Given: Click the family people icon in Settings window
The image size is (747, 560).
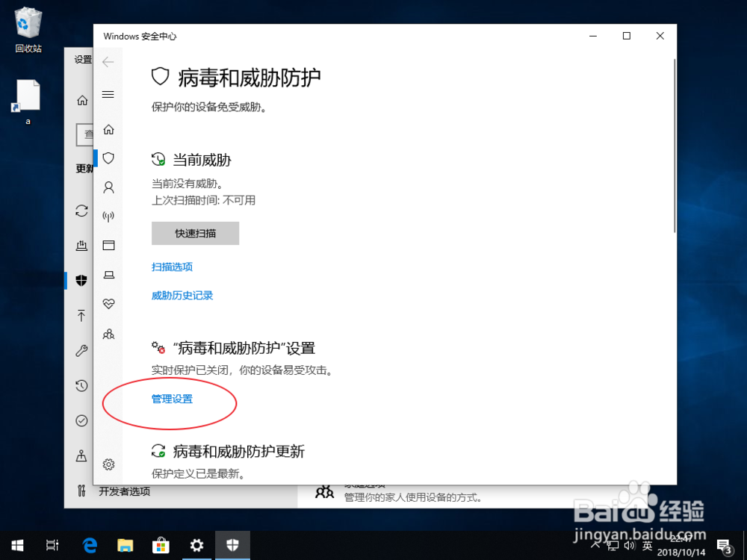Looking at the screenshot, I should coord(324,492).
